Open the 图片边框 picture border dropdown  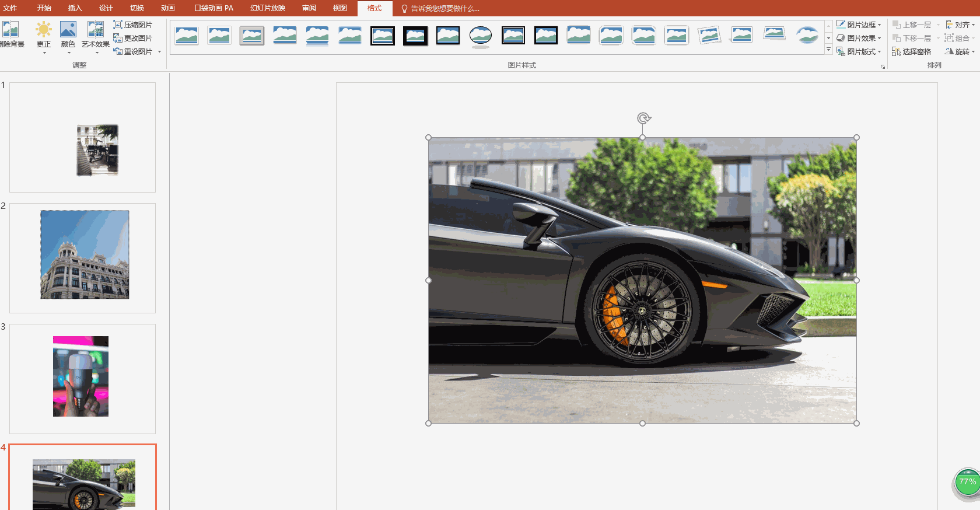click(x=859, y=25)
